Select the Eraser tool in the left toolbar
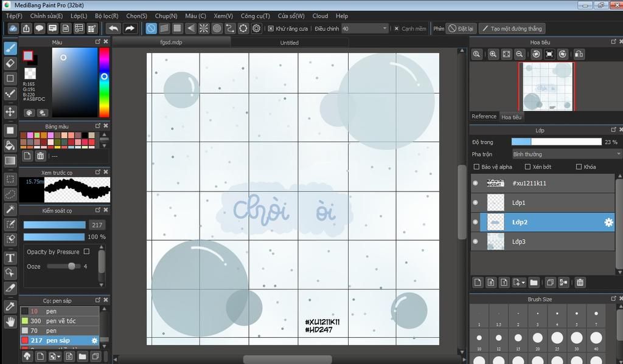Viewport: 623px width, 364px height. tap(10, 63)
